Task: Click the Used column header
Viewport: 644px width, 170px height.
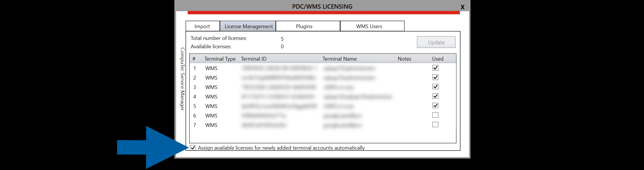Action: coord(438,59)
